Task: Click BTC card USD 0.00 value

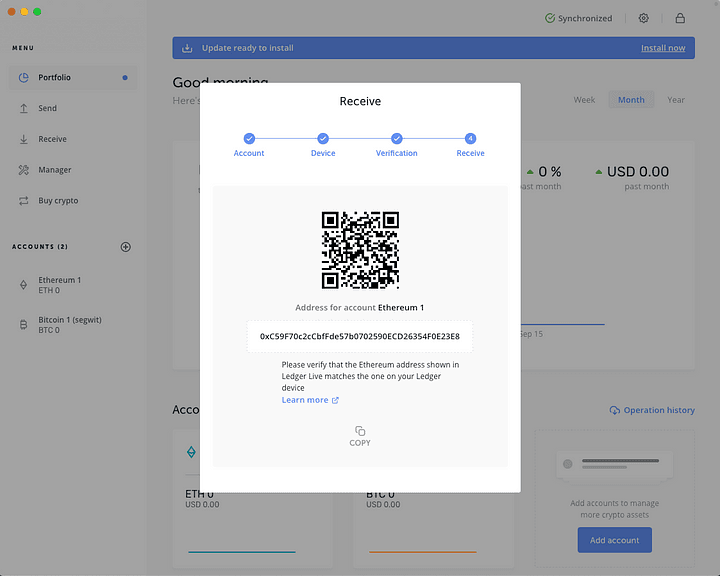Action: click(383, 504)
